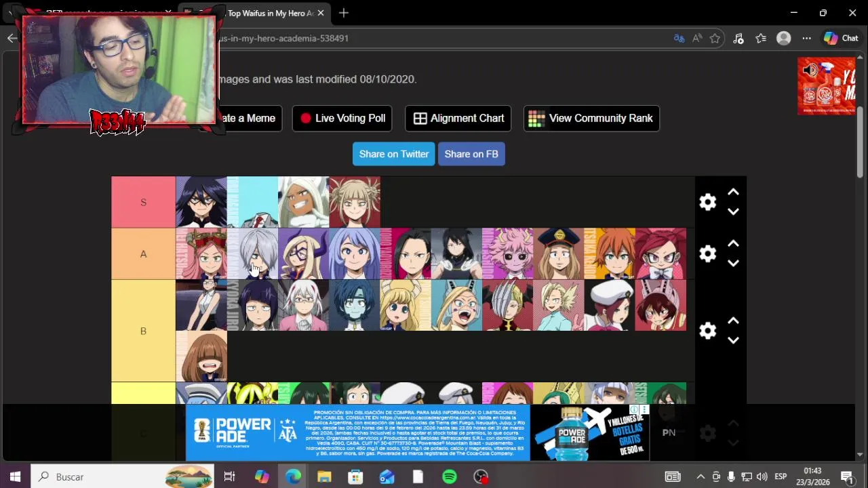The image size is (868, 488).
Task: Open Microsoft Store from taskbar
Action: point(355,476)
